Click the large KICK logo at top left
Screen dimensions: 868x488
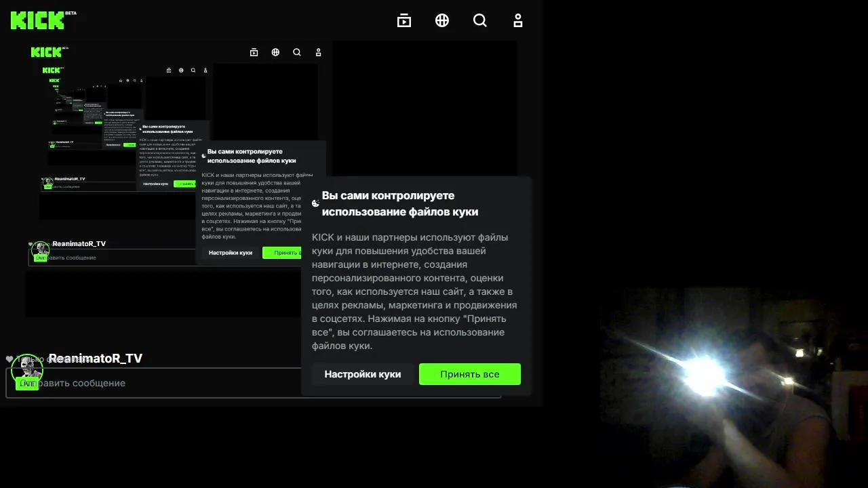pos(39,20)
